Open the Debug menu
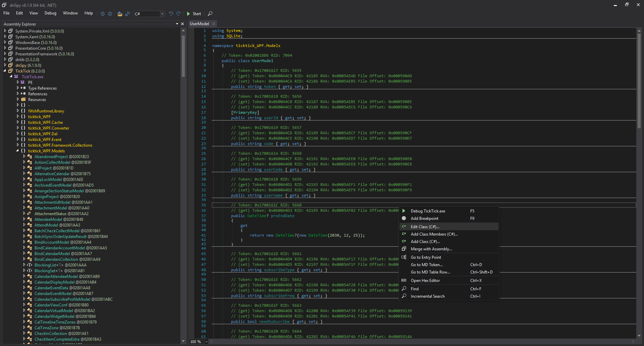644x346 pixels. point(50,13)
